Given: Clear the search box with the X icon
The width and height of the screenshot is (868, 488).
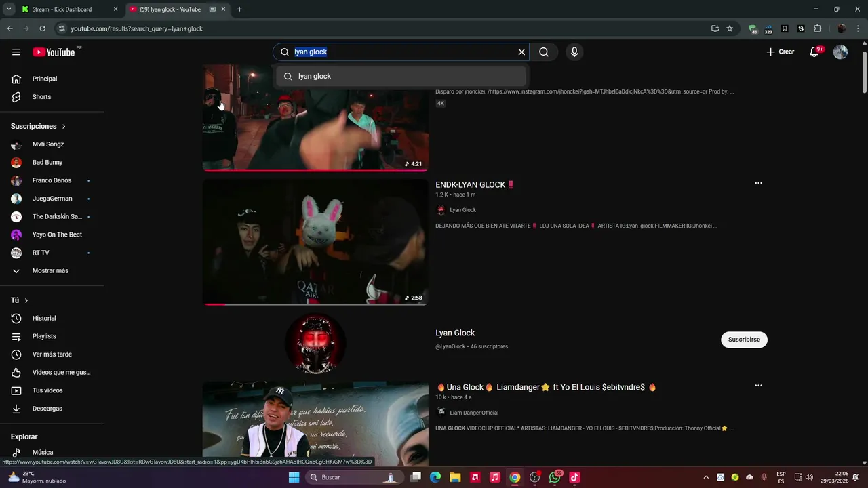Looking at the screenshot, I should click(x=521, y=52).
